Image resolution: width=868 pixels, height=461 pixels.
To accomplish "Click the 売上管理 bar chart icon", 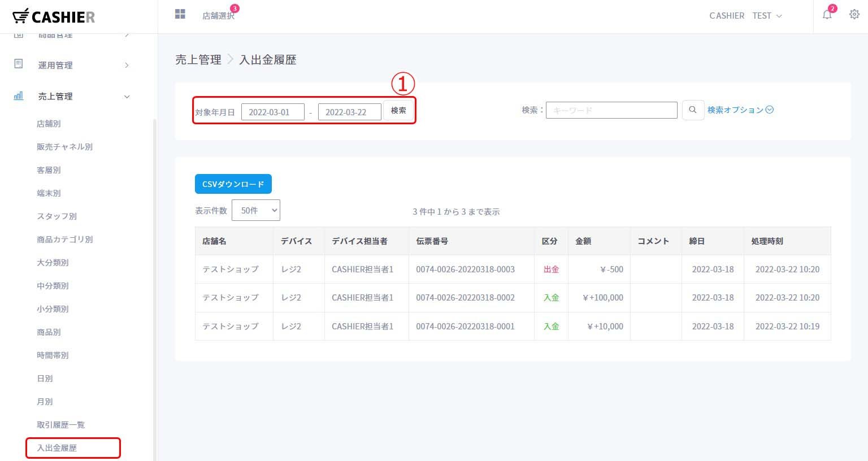I will coord(19,96).
